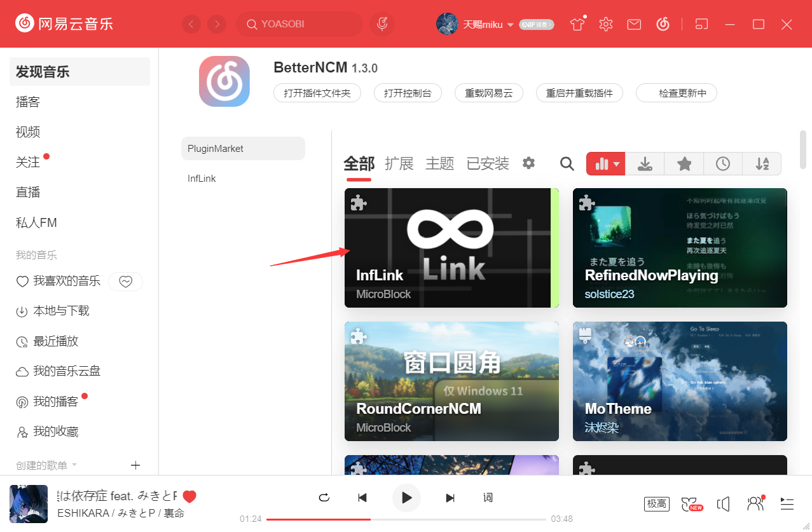Click the BetterNCM app logo

coord(224,81)
